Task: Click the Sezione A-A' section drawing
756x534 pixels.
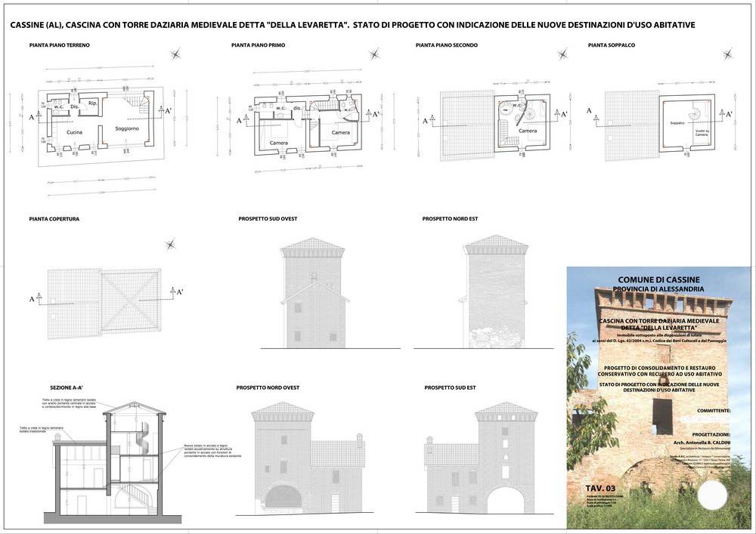Action: [113, 462]
